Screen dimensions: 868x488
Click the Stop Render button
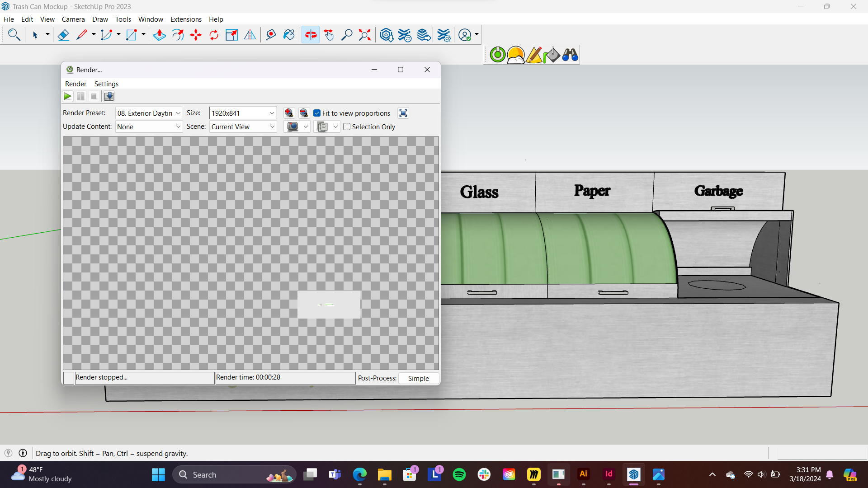pos(94,96)
